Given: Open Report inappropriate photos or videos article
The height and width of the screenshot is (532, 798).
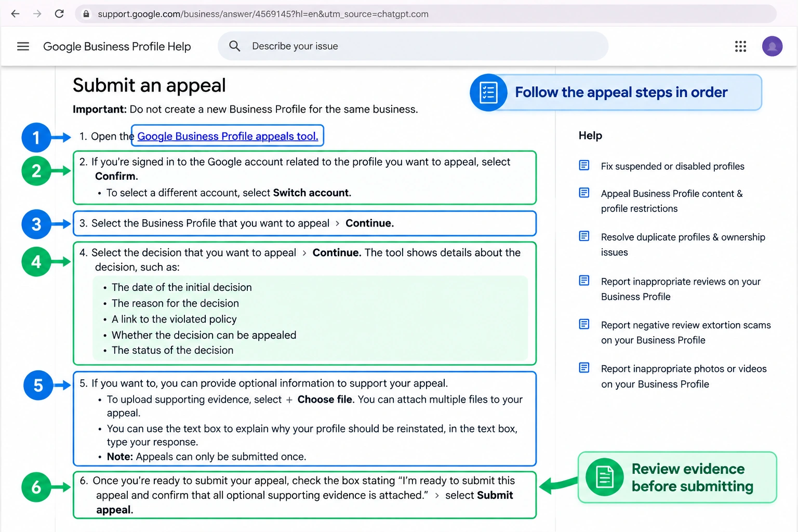Looking at the screenshot, I should tap(684, 376).
